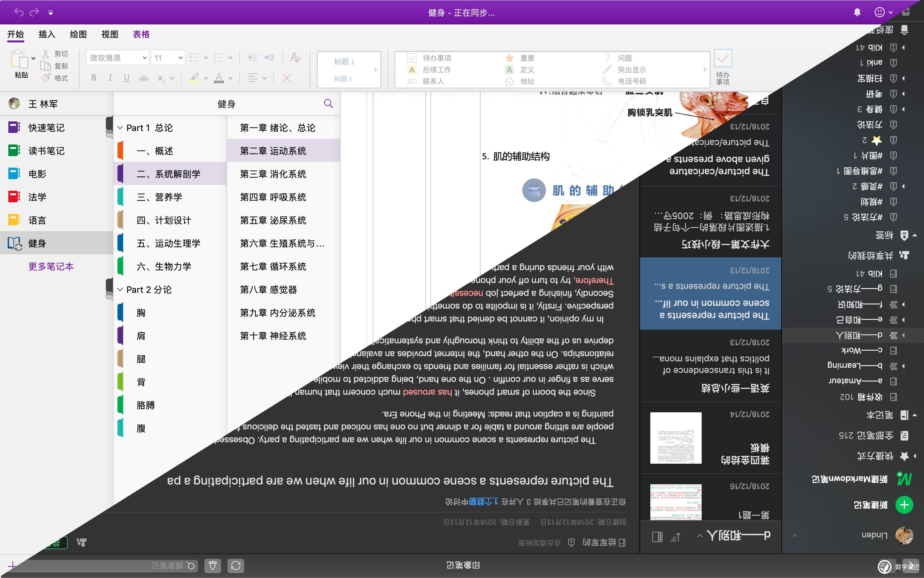The height and width of the screenshot is (578, 924).
Task: Expand the heading styles gallery arrow
Action: (x=375, y=70)
